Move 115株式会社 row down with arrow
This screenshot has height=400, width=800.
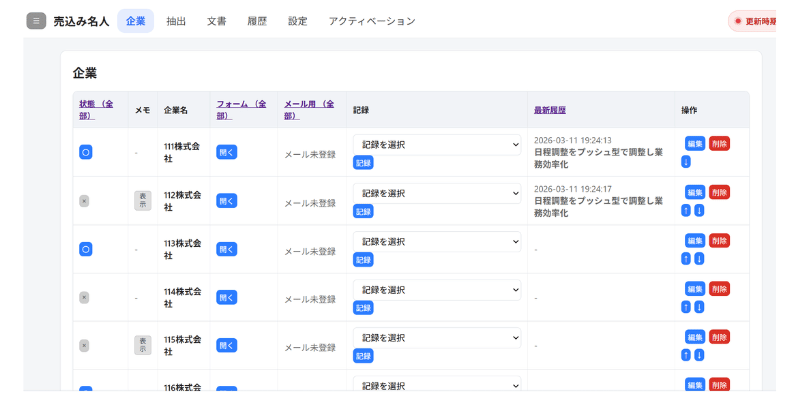point(699,355)
